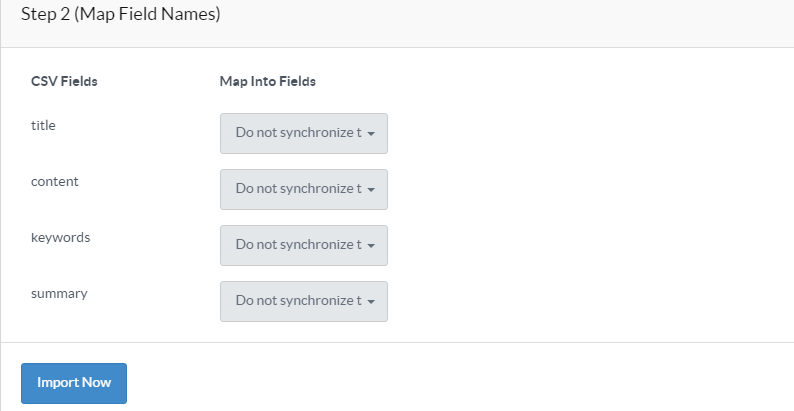Viewport: 794px width, 411px height.
Task: Select the 'keywords' CSV field label
Action: pos(61,238)
